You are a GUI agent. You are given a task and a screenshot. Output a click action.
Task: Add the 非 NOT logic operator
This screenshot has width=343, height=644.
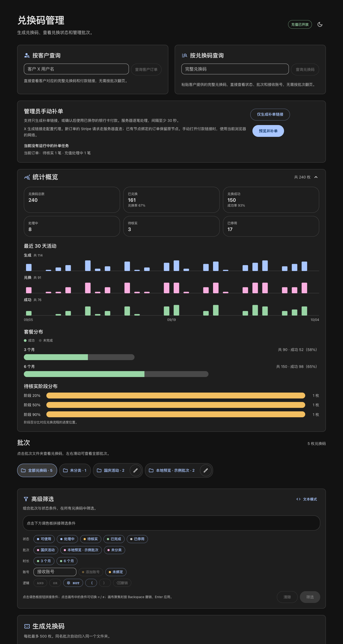pos(73,583)
